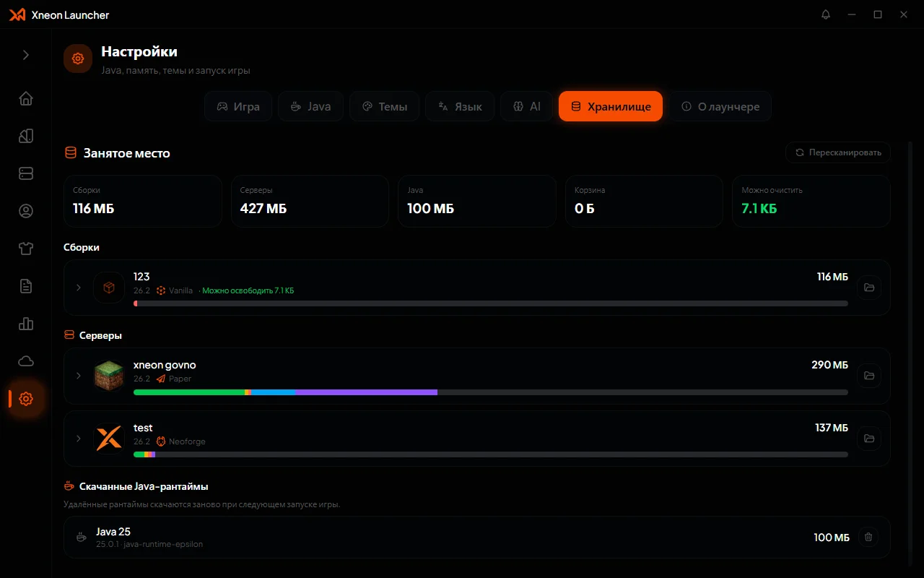Switch to the Игра tab
Screen dimensions: 924x578
237,106
